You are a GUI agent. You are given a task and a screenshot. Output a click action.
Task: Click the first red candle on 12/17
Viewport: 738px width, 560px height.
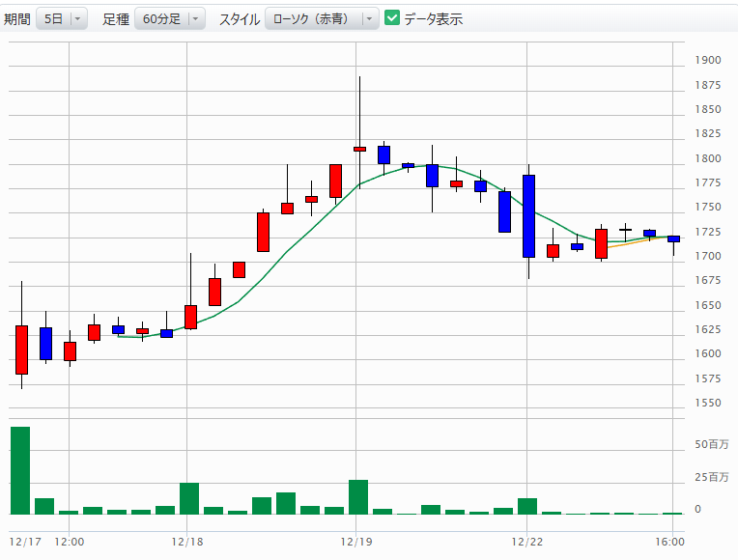pos(21,350)
